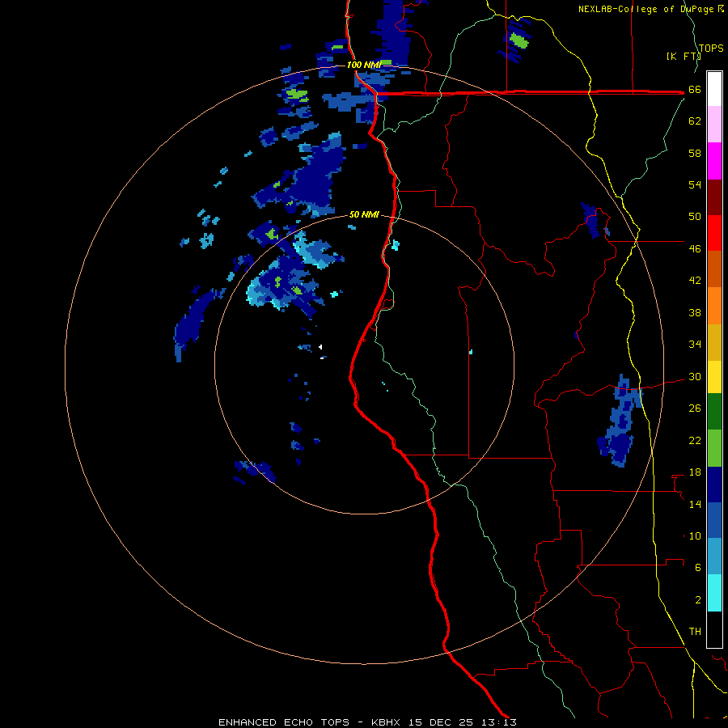Click the '50' legend value
The width and height of the screenshot is (728, 728).
tap(695, 217)
